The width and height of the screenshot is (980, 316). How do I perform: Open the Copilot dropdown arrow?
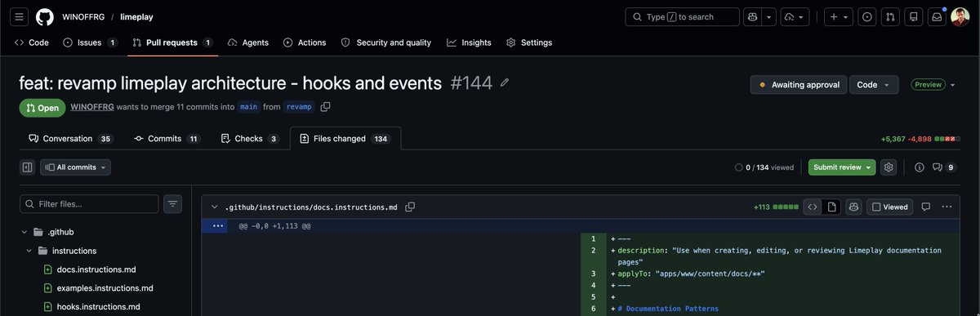(769, 16)
